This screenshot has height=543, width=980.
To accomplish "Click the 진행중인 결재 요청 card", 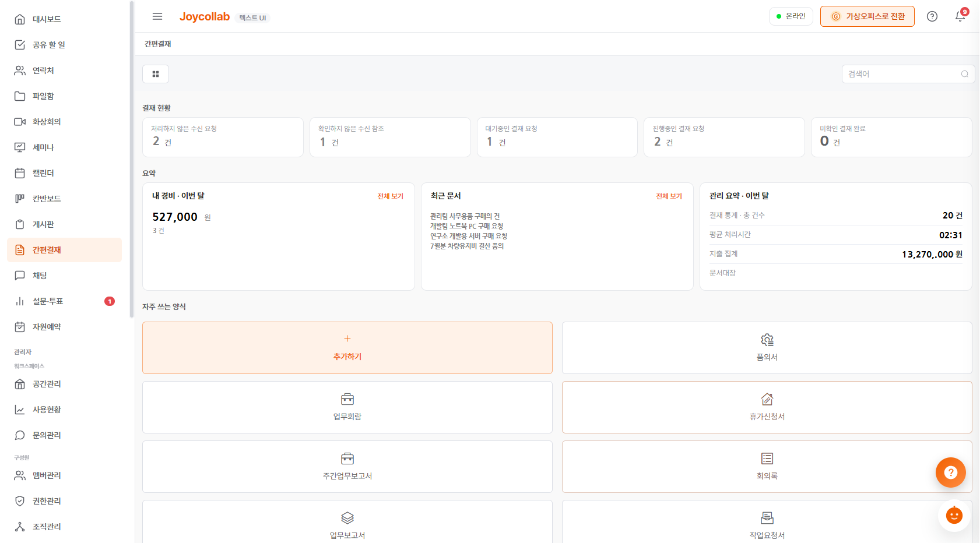I will click(724, 137).
